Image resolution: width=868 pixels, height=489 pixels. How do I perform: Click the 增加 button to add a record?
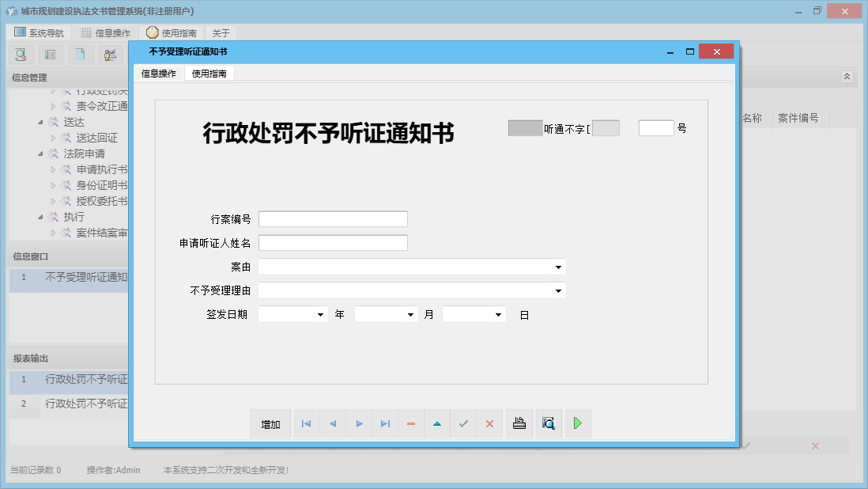click(269, 423)
